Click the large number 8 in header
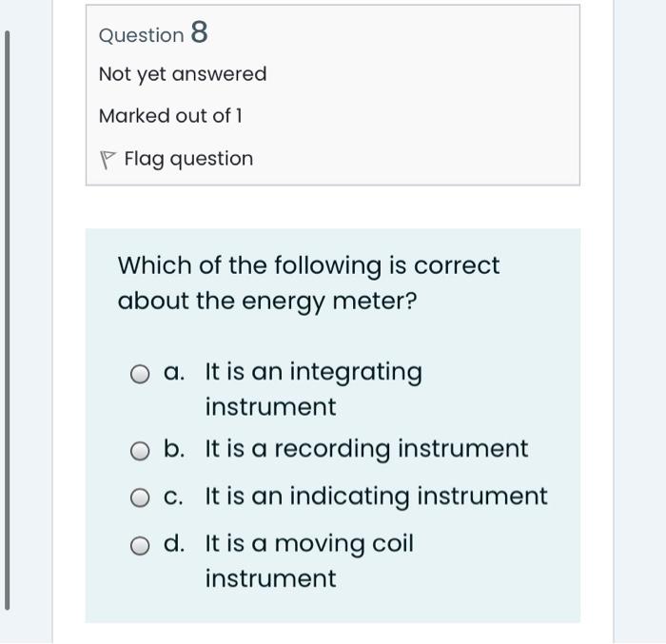 199,33
